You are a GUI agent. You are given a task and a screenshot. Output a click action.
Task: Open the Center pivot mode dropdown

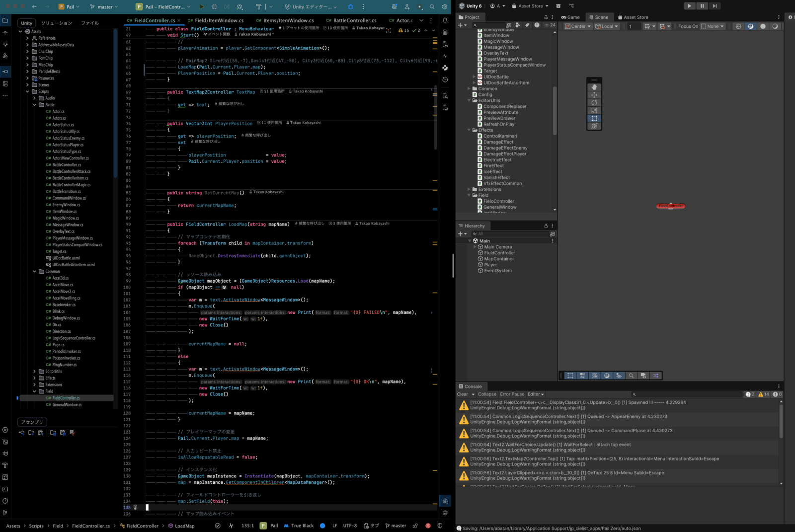(578, 26)
